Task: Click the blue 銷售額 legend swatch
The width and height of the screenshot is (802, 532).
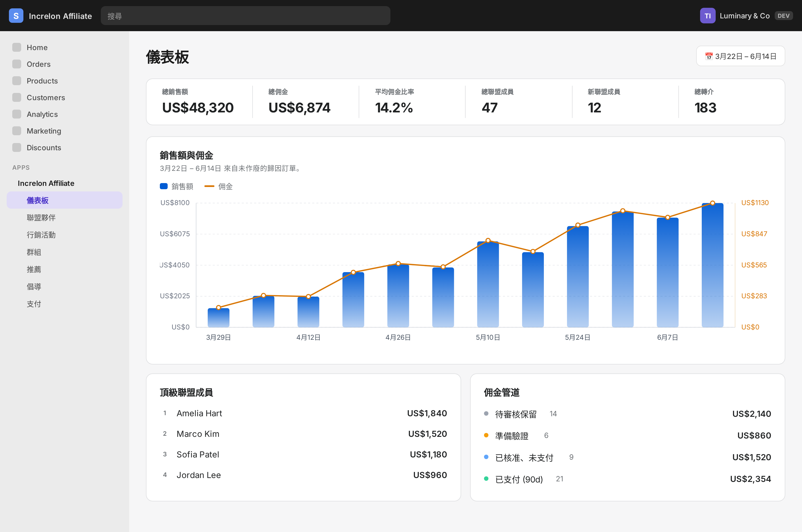Action: [x=164, y=186]
